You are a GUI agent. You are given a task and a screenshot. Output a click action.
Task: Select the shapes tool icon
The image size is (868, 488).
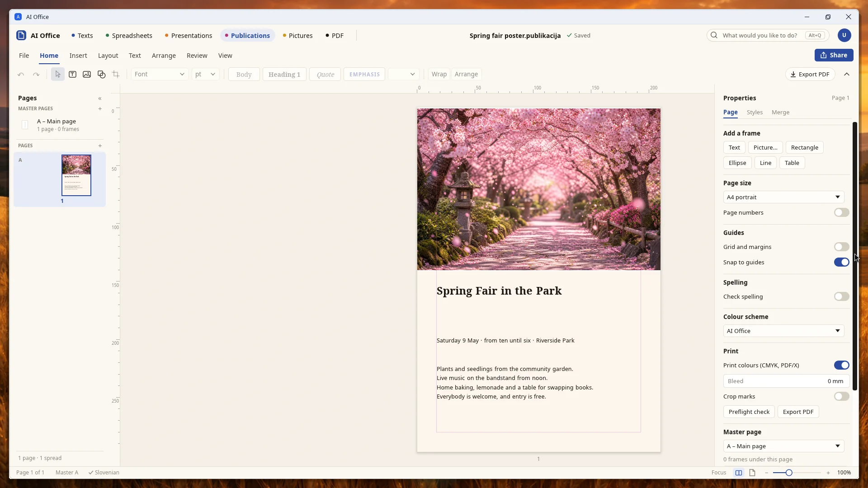click(x=101, y=75)
